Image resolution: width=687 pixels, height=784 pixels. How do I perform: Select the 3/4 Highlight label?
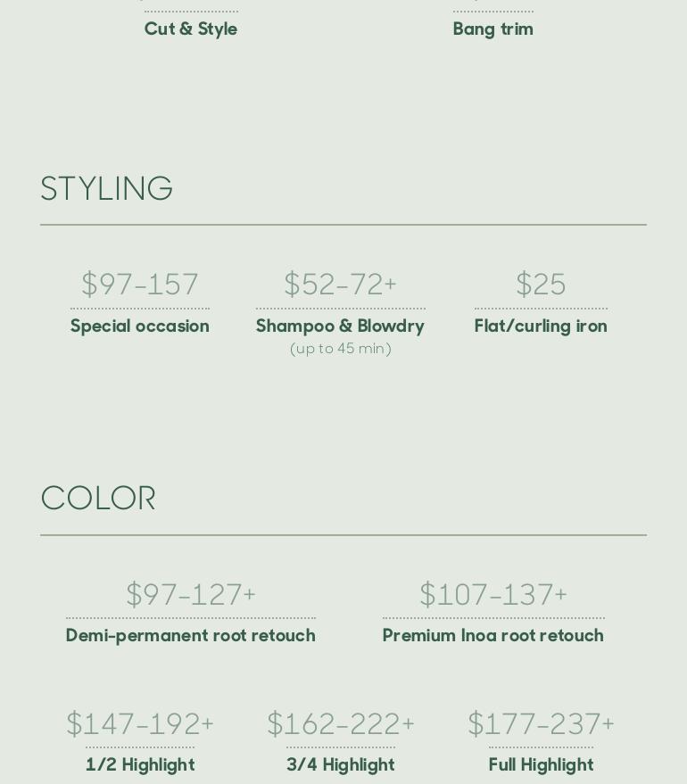pos(341,764)
